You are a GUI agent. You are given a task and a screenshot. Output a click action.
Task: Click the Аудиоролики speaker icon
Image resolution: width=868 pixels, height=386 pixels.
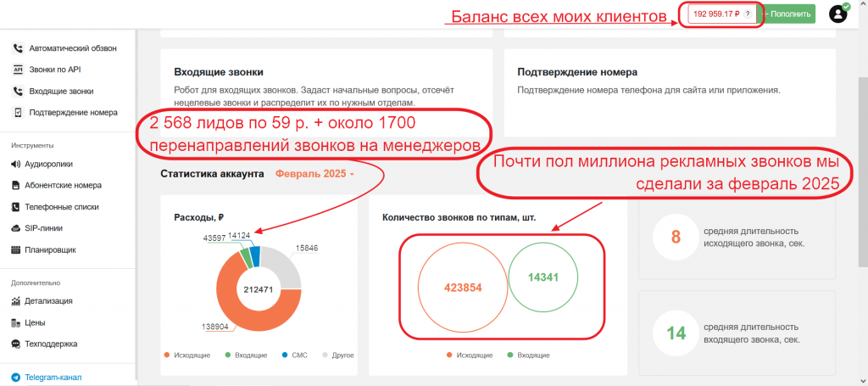15,164
